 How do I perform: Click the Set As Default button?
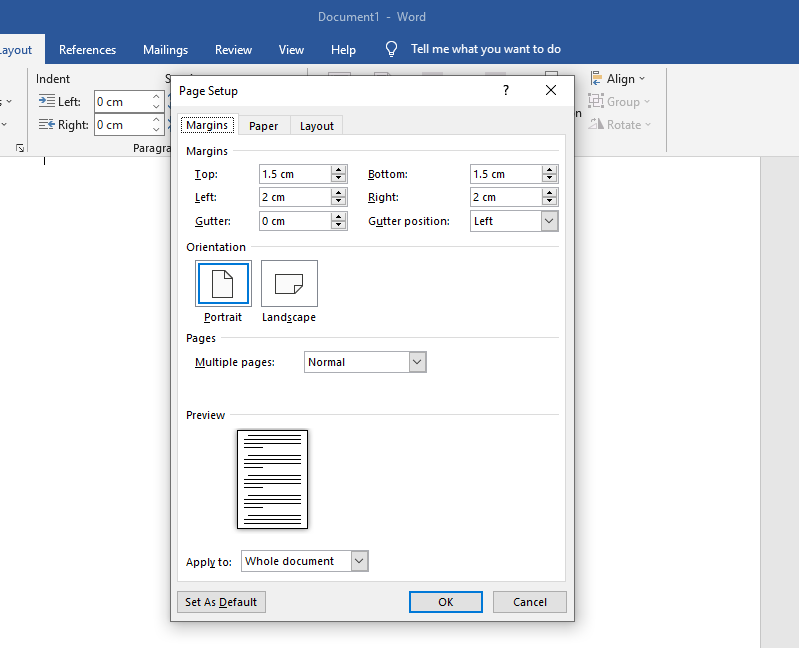(x=221, y=602)
